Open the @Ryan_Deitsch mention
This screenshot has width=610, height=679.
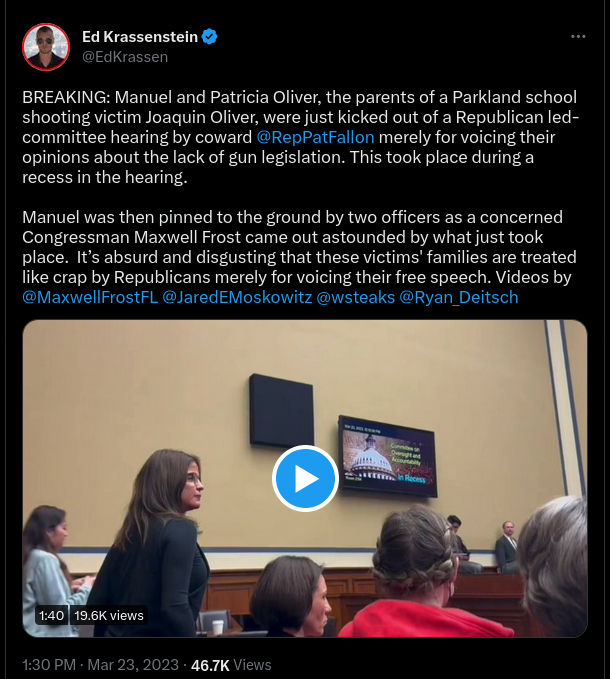(x=458, y=297)
